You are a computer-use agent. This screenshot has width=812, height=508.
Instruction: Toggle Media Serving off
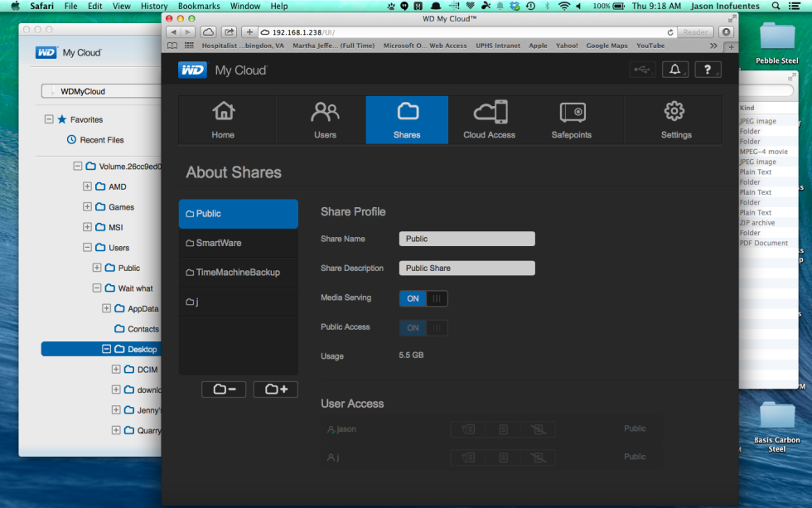(423, 298)
